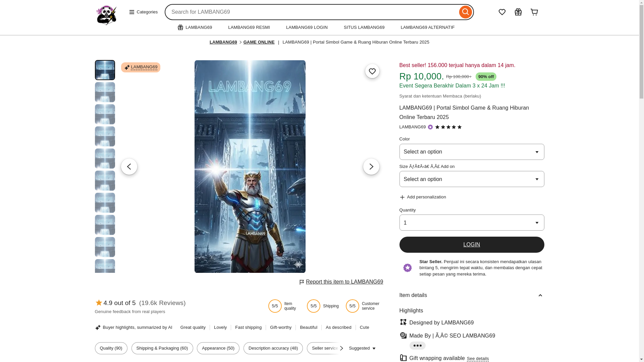644x362 pixels.
Task: Click Great quality highlight tag
Action: (193, 327)
